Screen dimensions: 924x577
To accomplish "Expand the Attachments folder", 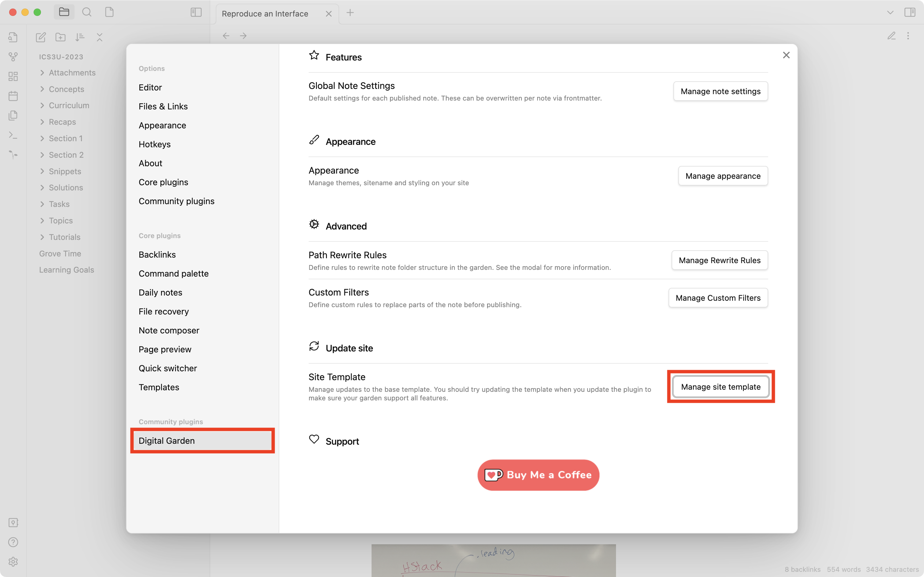I will point(42,72).
